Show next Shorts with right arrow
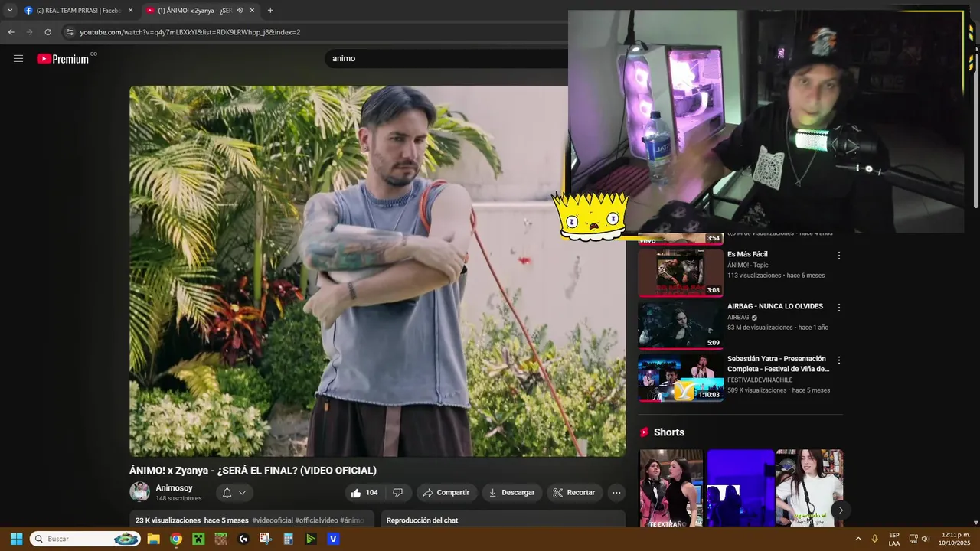980x551 pixels. click(x=841, y=510)
